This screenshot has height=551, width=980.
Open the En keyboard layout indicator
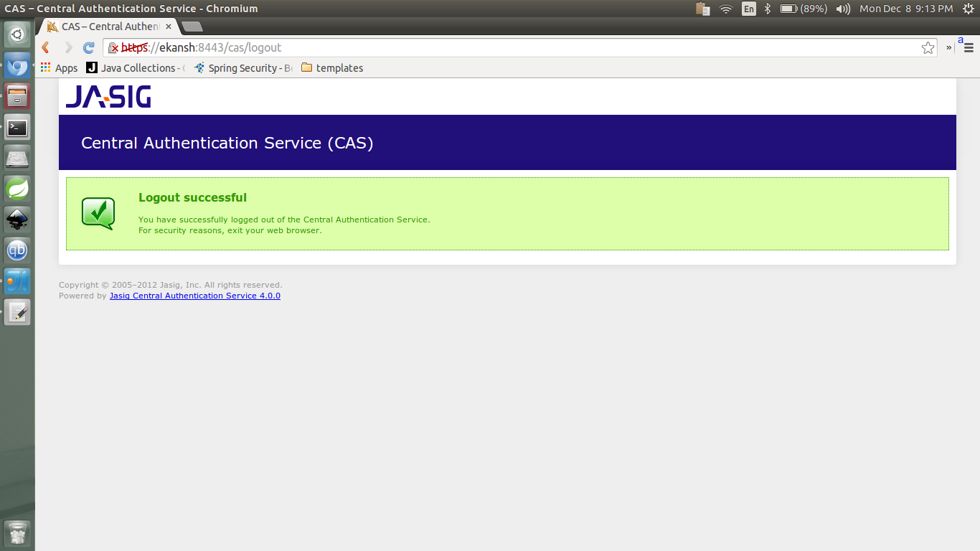click(749, 9)
